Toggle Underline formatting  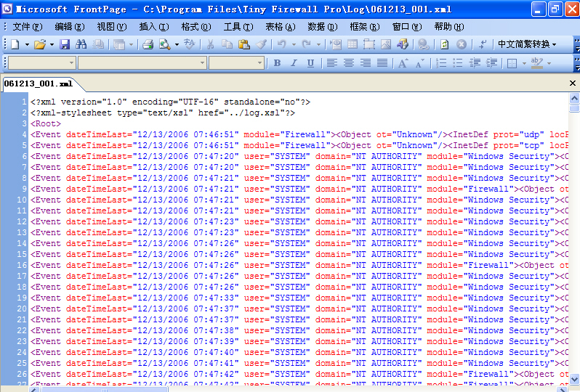tap(311, 63)
